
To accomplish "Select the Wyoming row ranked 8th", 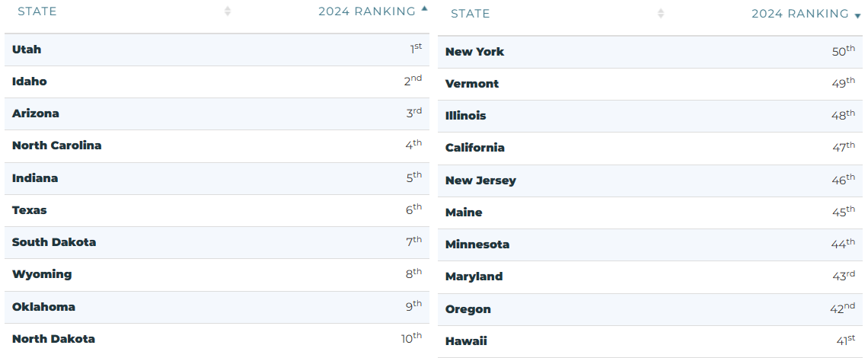I will 217,274.
